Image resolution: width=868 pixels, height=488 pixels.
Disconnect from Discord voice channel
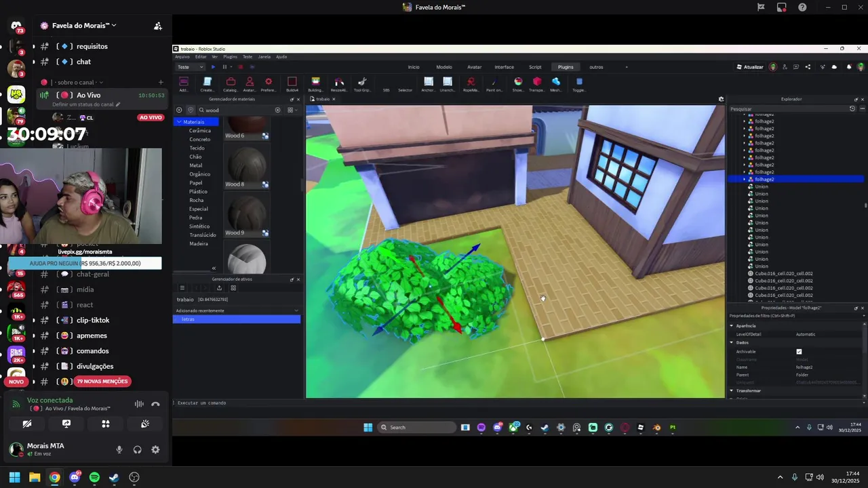(x=155, y=404)
